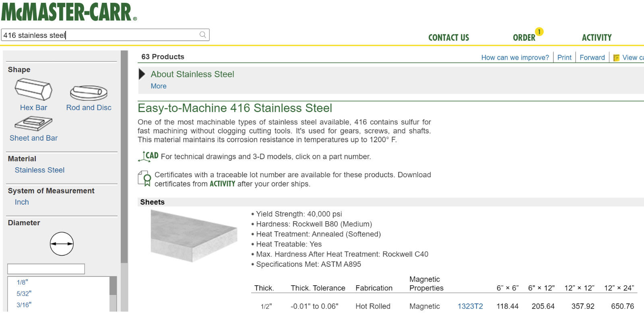Click the 12" × 12" price 357.92
Viewport: 644px width, 326px height.
point(583,306)
